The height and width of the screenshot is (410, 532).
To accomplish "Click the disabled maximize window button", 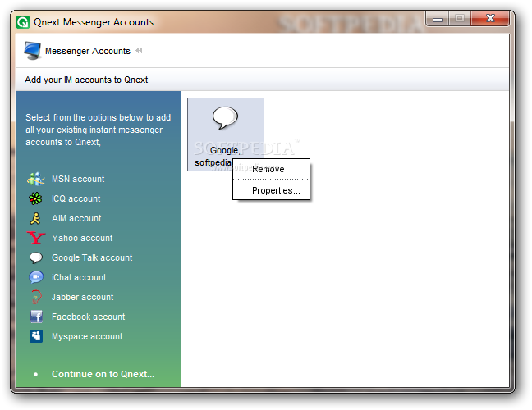I will pyautogui.click(x=460, y=19).
